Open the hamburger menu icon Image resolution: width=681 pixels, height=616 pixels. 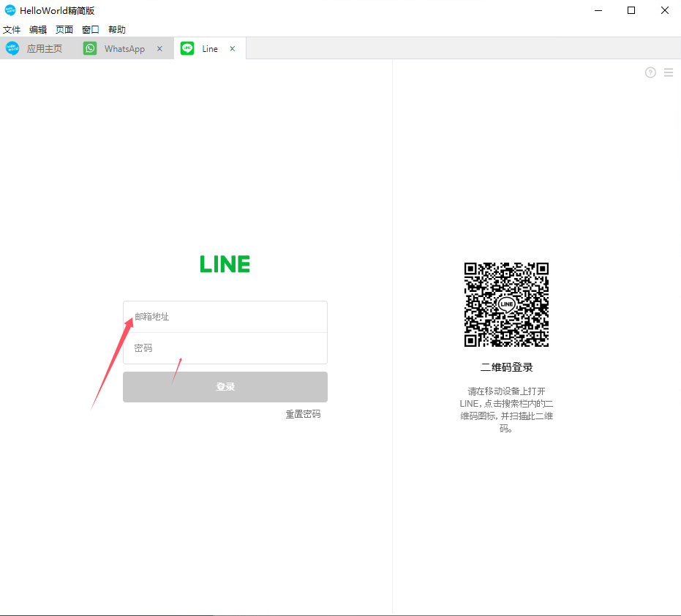pos(669,72)
